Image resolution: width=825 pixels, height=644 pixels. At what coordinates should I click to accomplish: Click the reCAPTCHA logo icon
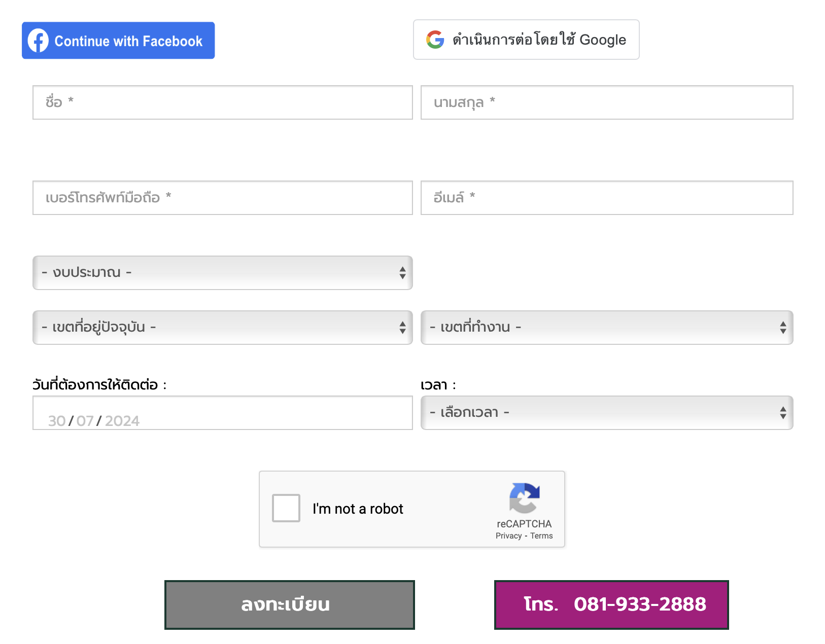coord(524,498)
